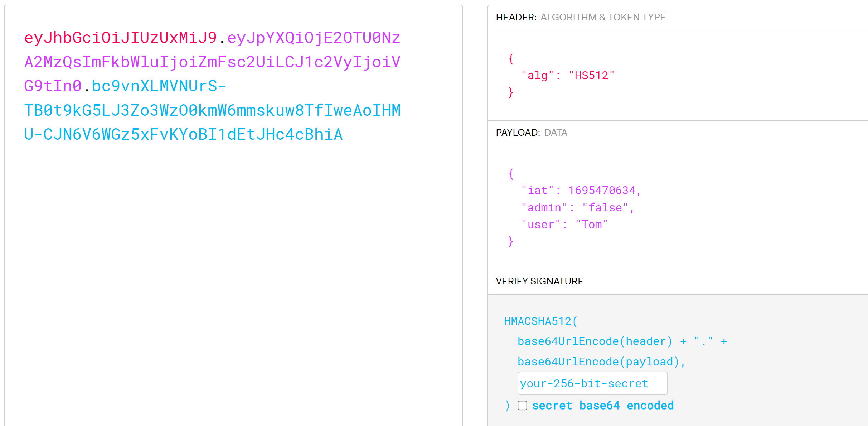Click the red header segment eyJhbGciOiJIUzUxMiJ9
The image size is (868, 426).
121,38
